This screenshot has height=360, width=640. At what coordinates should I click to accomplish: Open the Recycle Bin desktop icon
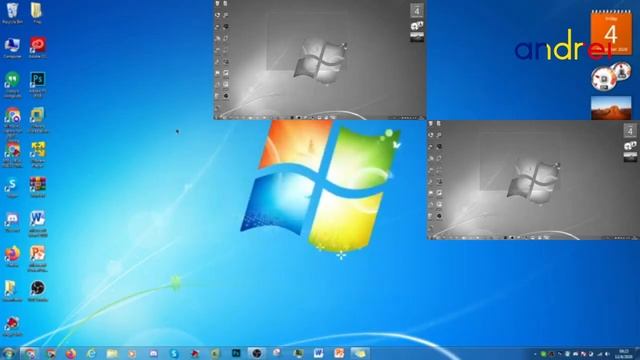[x=12, y=13]
